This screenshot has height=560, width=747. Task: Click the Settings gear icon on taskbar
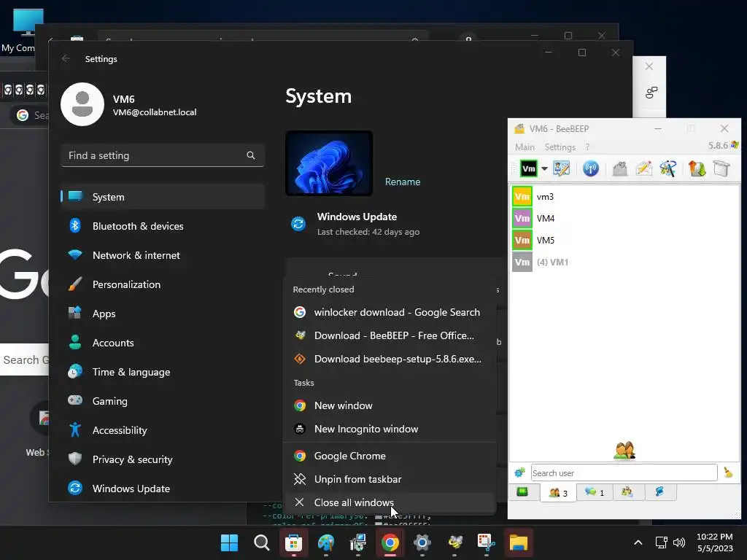coord(422,542)
